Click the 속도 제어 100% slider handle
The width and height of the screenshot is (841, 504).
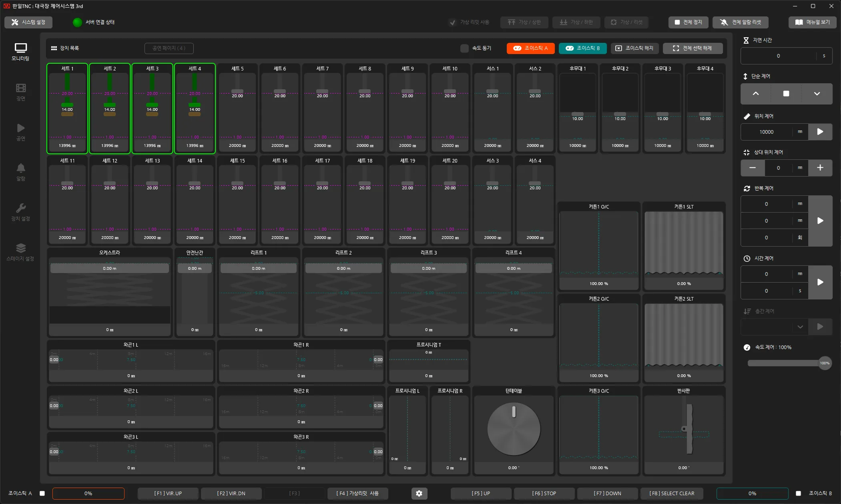(825, 363)
